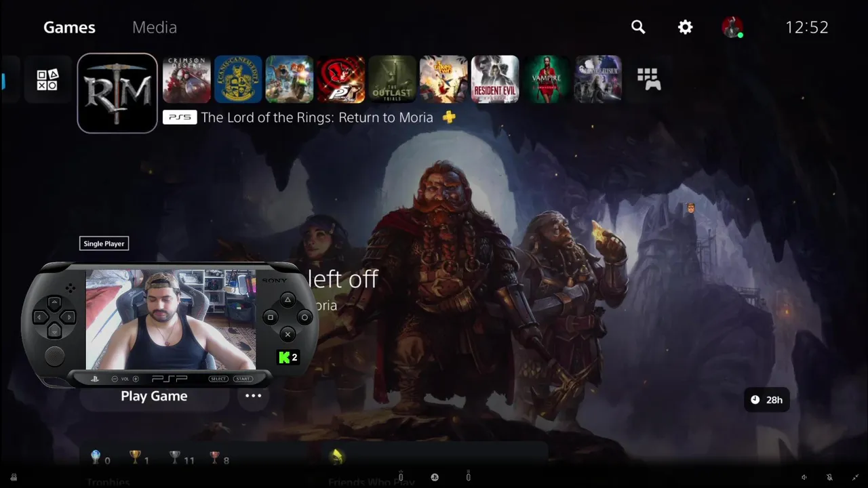Select the Return to Moria game tile
Screen dimensions: 868x488
117,93
